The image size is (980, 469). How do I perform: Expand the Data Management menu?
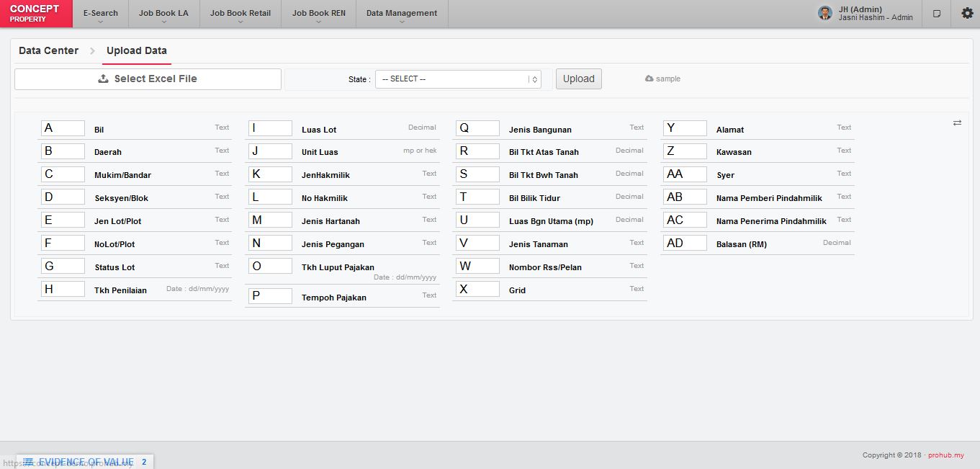[x=401, y=14]
